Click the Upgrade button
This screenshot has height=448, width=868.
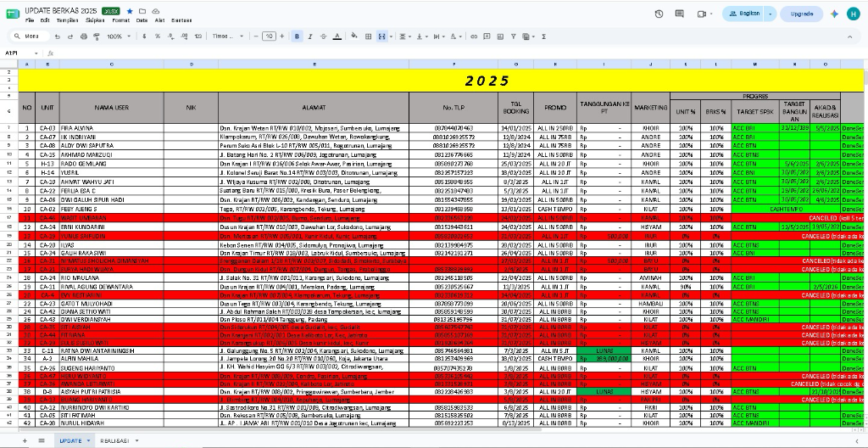coord(802,14)
